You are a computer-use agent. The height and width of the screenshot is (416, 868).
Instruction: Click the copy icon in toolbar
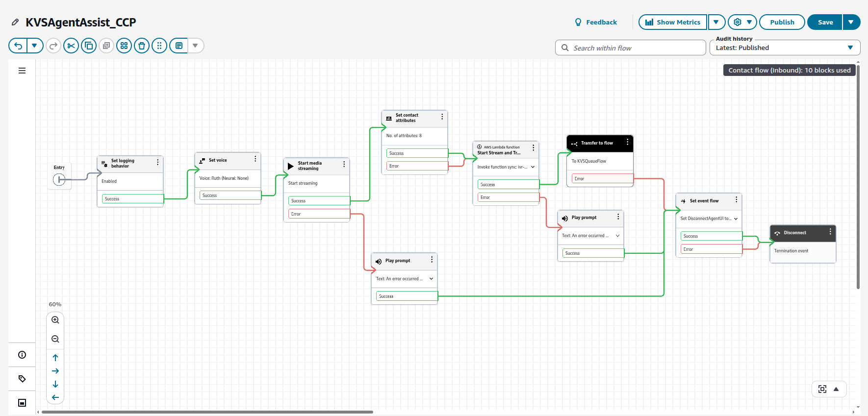click(89, 46)
